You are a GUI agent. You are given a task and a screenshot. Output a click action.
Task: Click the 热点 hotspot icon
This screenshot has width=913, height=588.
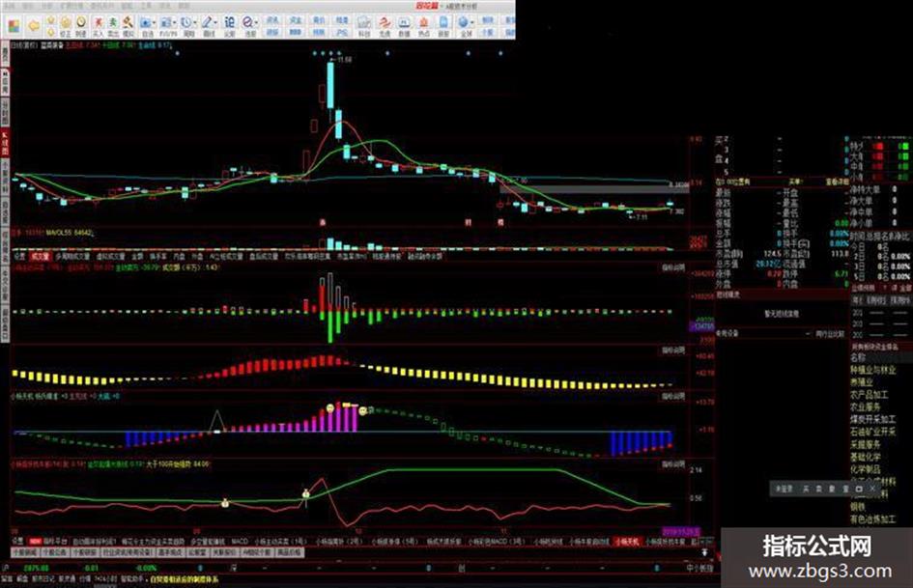[424, 26]
